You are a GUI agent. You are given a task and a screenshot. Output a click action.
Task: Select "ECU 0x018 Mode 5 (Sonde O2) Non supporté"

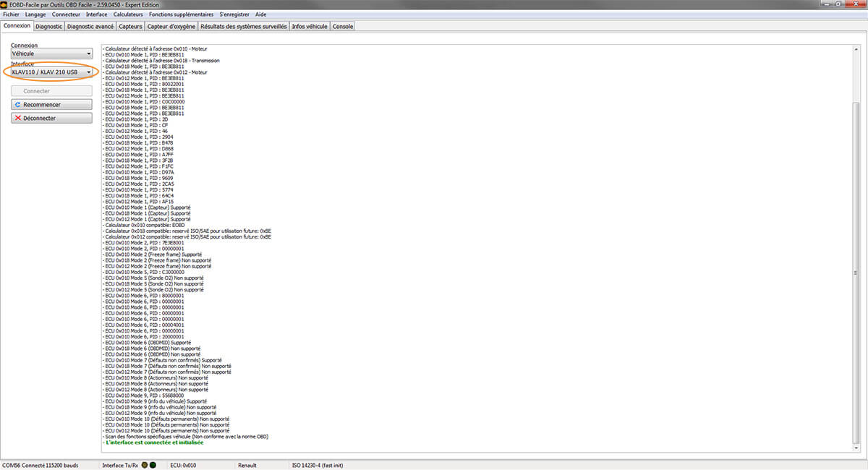[x=153, y=283]
